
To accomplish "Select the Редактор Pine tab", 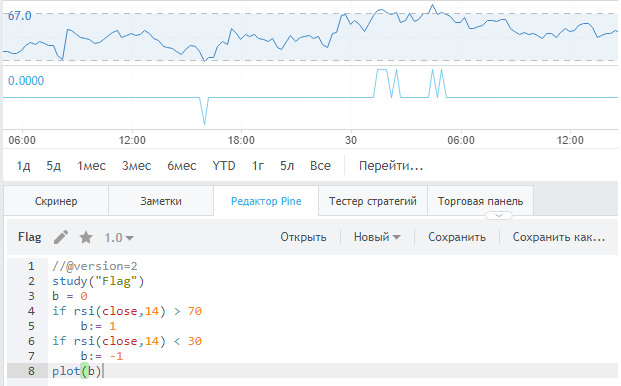I will 266,201.
